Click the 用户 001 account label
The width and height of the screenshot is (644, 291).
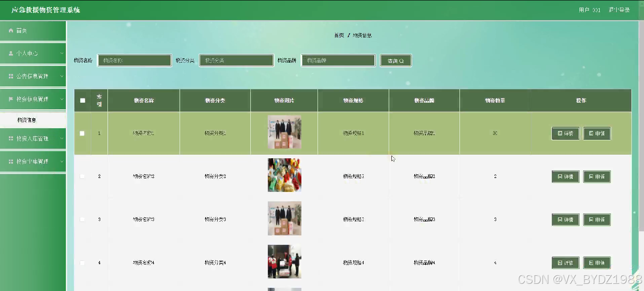(x=589, y=10)
